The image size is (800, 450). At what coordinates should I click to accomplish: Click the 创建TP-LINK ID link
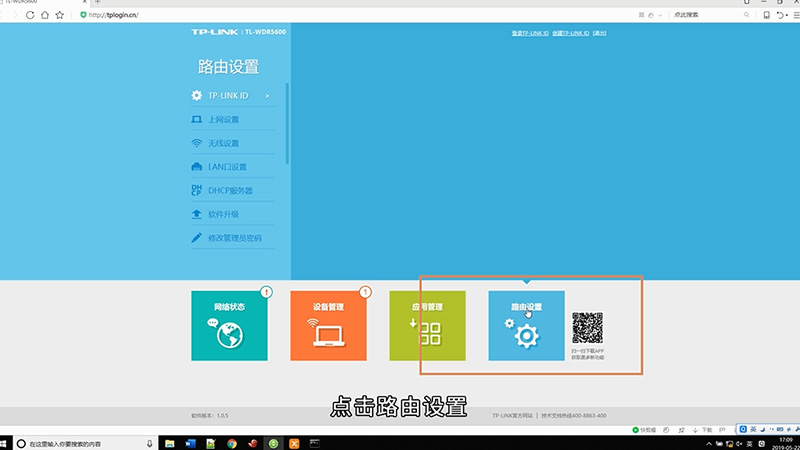pyautogui.click(x=570, y=33)
